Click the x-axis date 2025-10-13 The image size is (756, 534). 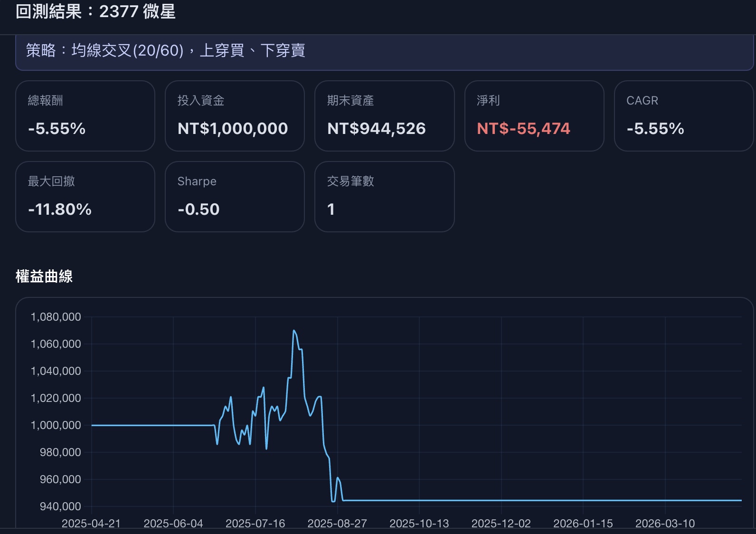(419, 523)
